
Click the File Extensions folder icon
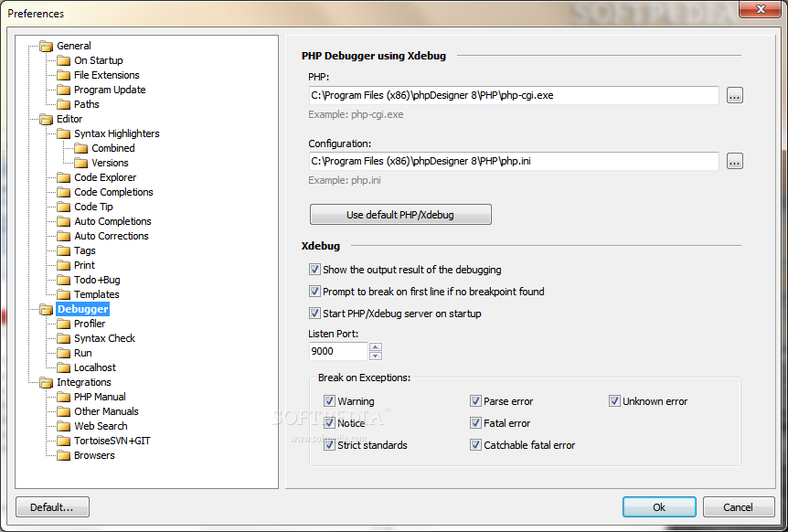[63, 75]
